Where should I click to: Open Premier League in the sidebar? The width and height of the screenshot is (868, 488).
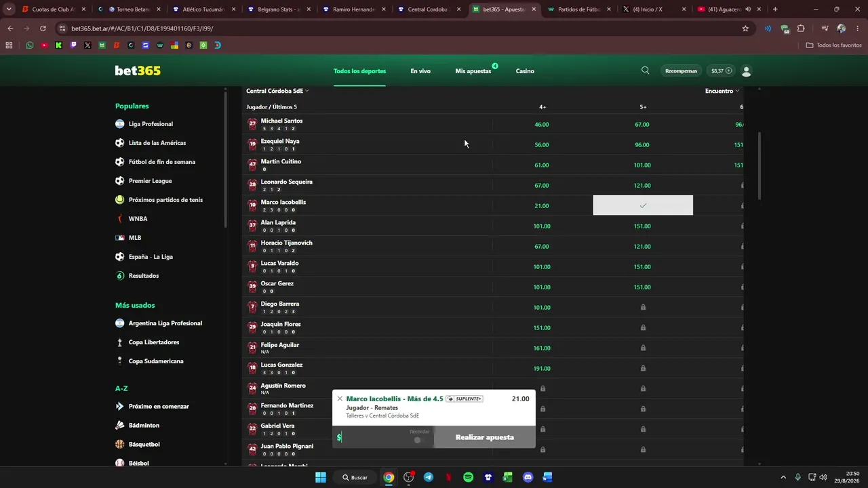tap(150, 181)
